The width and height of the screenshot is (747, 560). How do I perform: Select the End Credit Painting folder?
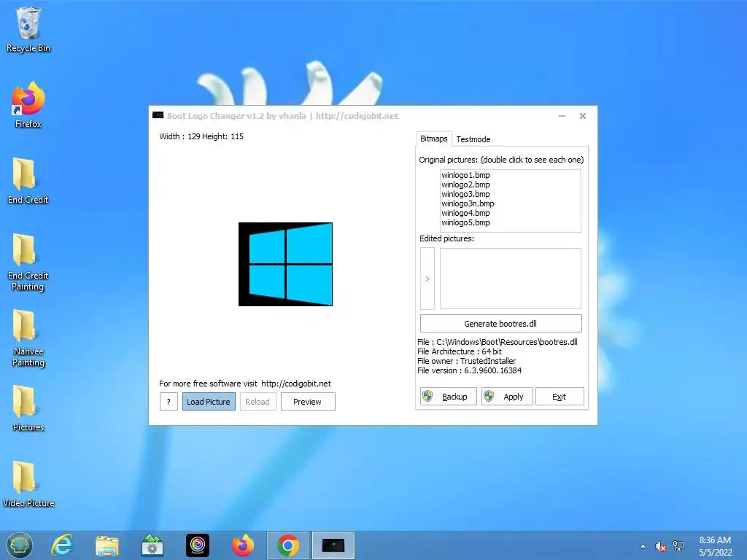point(28,262)
